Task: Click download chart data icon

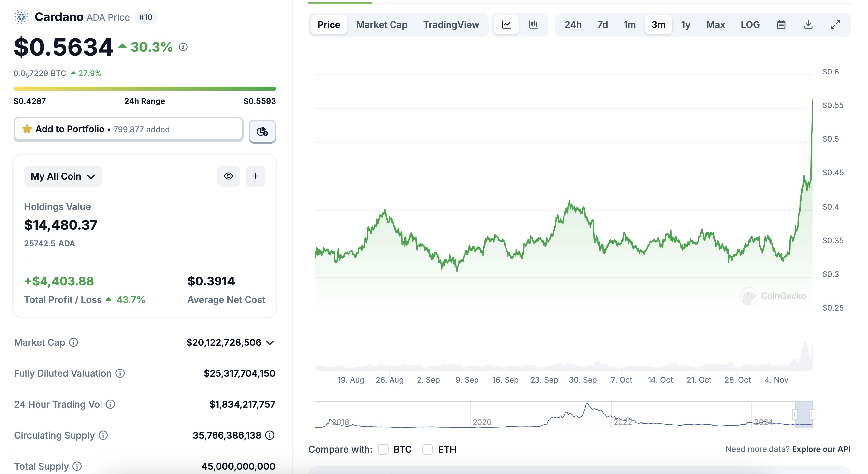Action: point(808,25)
